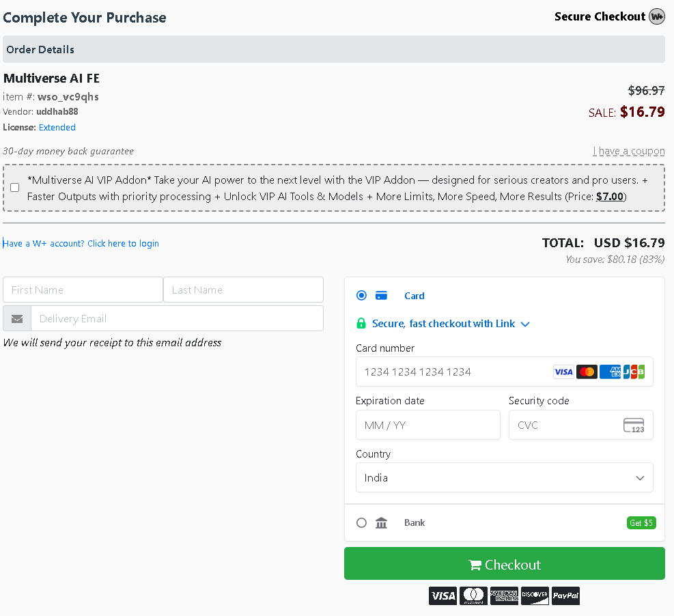
Task: Open the Country dropdown showing India
Action: point(504,478)
